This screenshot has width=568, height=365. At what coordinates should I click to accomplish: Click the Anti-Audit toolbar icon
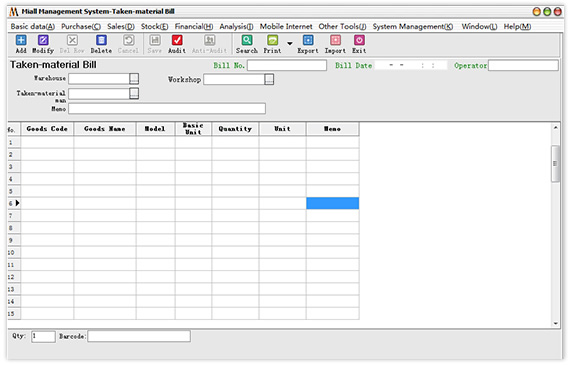coord(209,40)
